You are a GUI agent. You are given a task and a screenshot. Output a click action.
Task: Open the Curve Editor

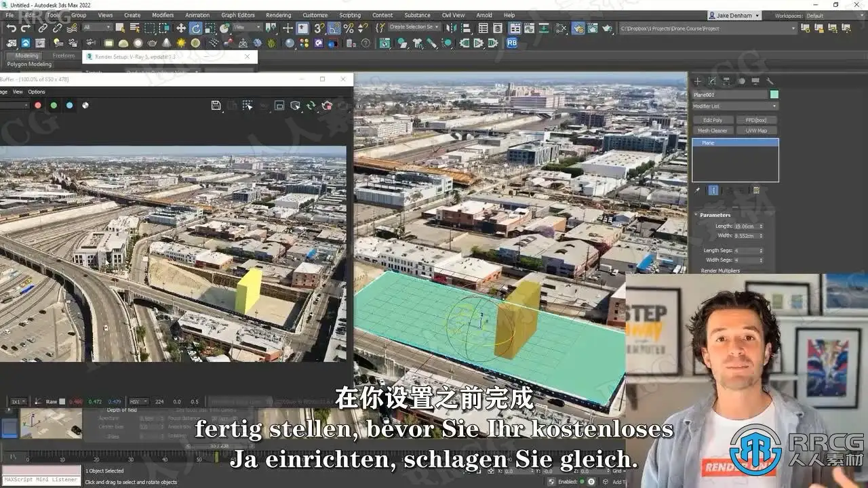tap(530, 28)
